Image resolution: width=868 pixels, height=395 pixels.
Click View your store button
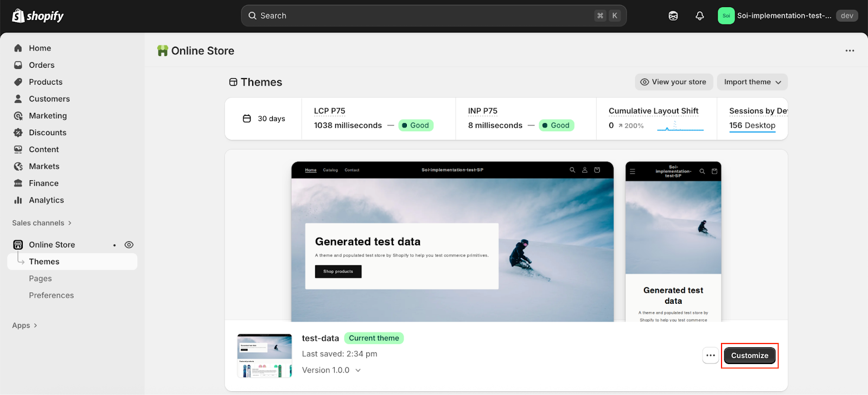(673, 82)
